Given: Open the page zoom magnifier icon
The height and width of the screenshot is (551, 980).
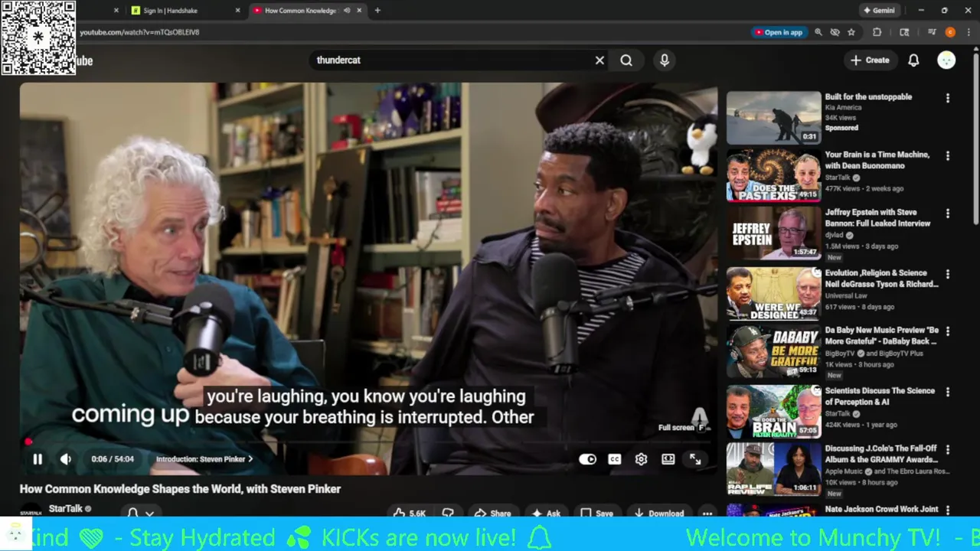Looking at the screenshot, I should click(x=818, y=32).
